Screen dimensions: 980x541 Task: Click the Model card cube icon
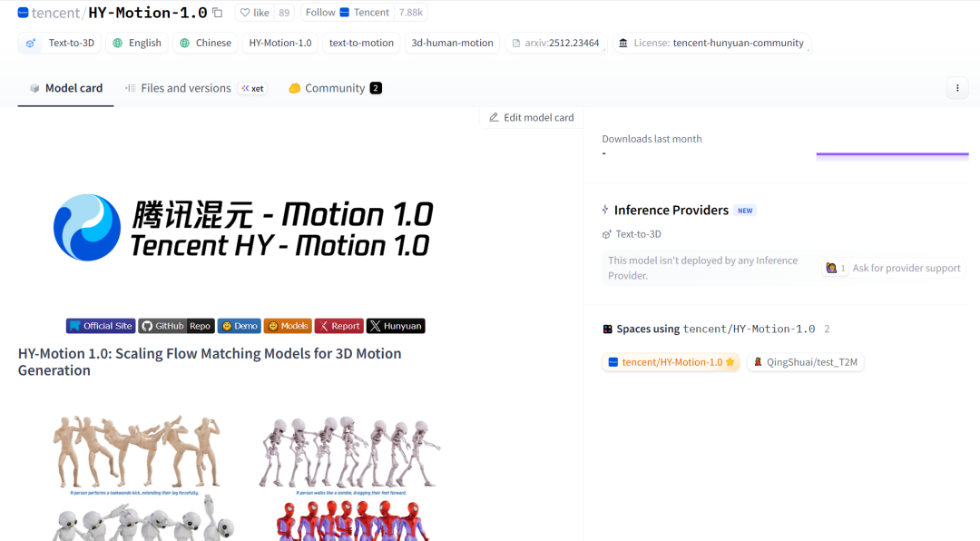tap(34, 88)
